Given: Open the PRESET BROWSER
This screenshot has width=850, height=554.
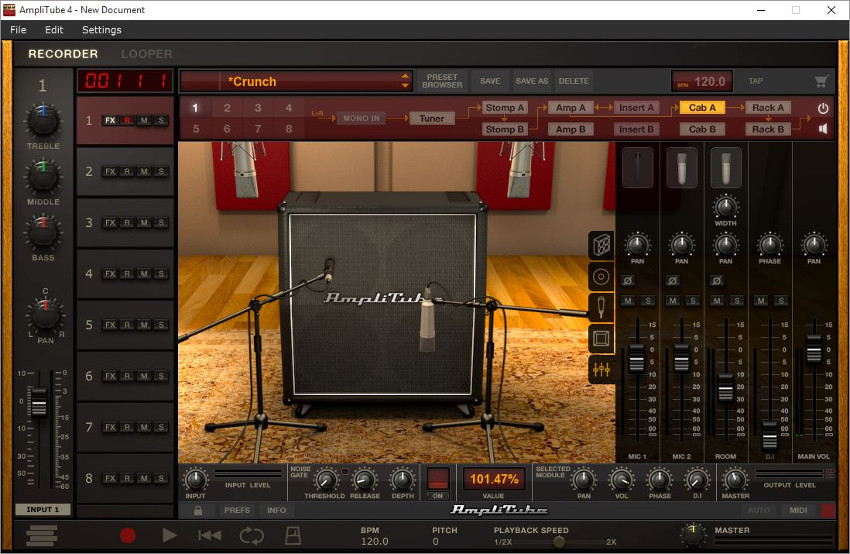Looking at the screenshot, I should pyautogui.click(x=442, y=81).
